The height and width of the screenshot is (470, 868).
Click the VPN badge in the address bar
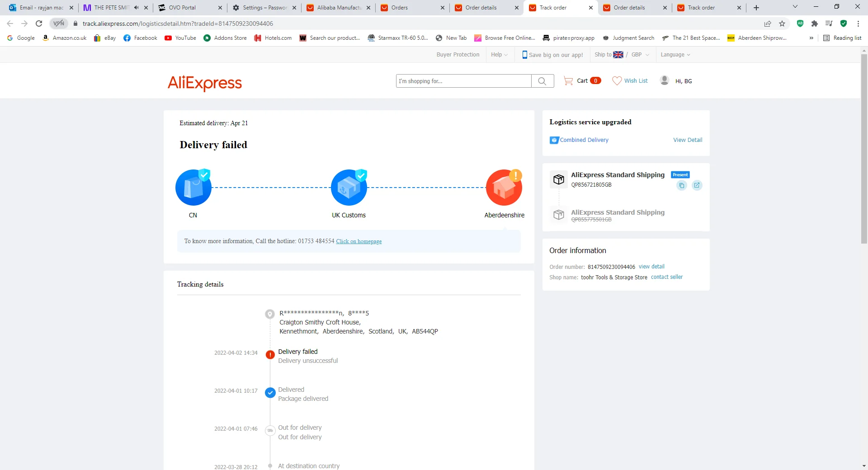click(59, 23)
